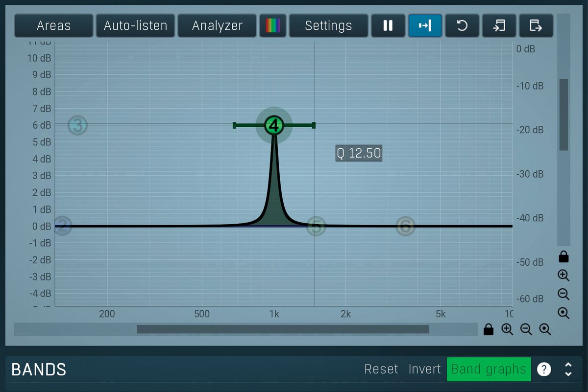Viewport: 588px width, 392px height.
Task: Disable the Band graphs toggle
Action: tap(488, 369)
